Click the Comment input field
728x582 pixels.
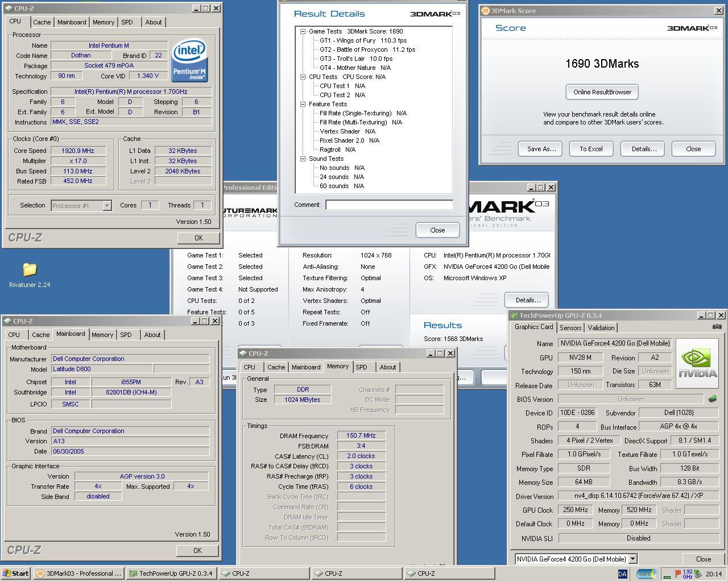[x=389, y=205]
